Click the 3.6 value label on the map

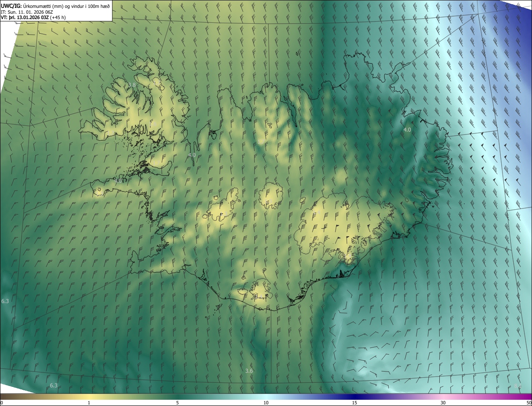pos(249,371)
